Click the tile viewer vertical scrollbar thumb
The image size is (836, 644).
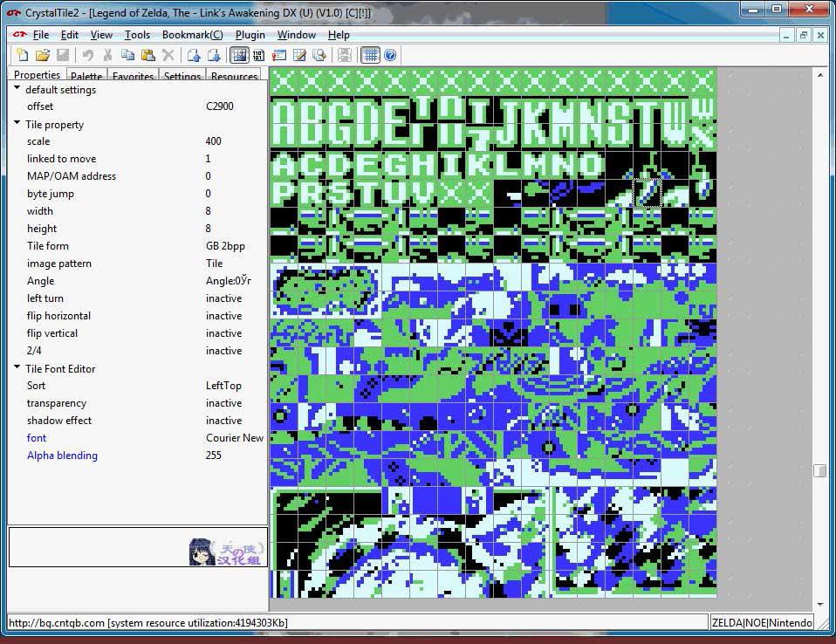coord(820,470)
